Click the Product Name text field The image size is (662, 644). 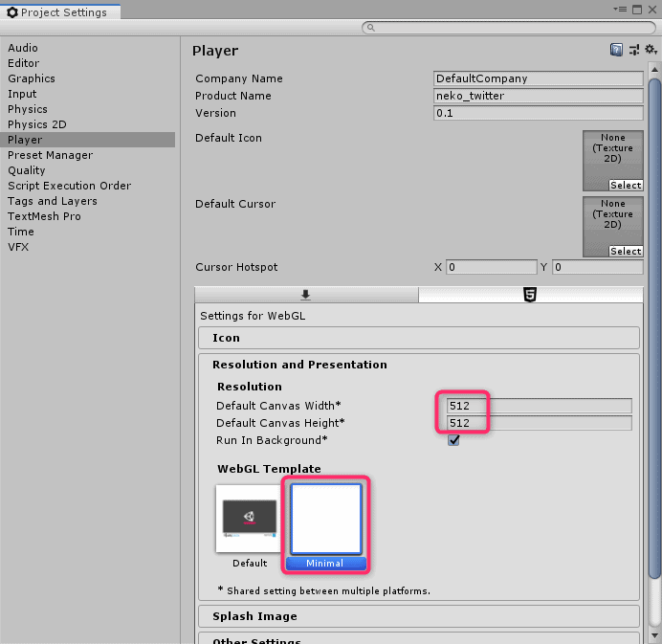(x=538, y=96)
